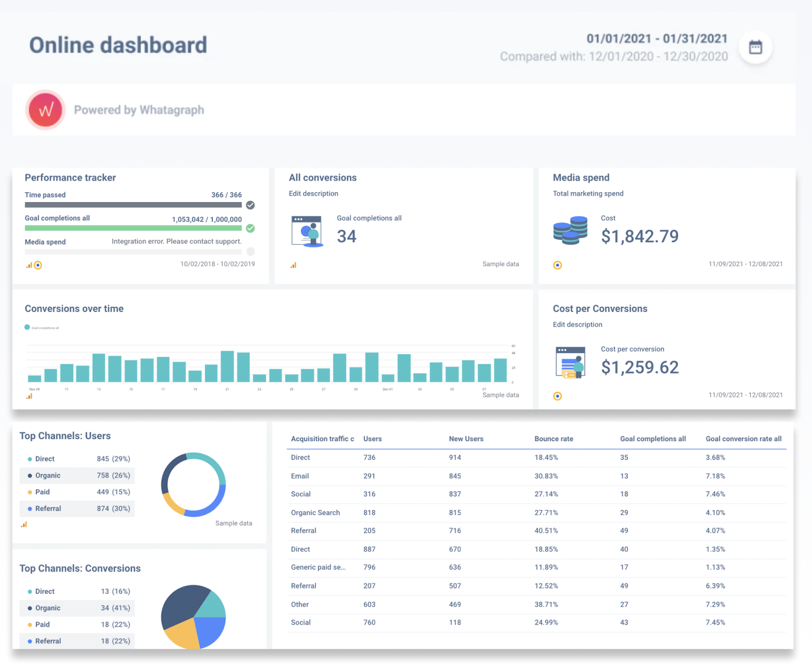Sort by New Users column header
The width and height of the screenshot is (812, 664).
(x=466, y=439)
